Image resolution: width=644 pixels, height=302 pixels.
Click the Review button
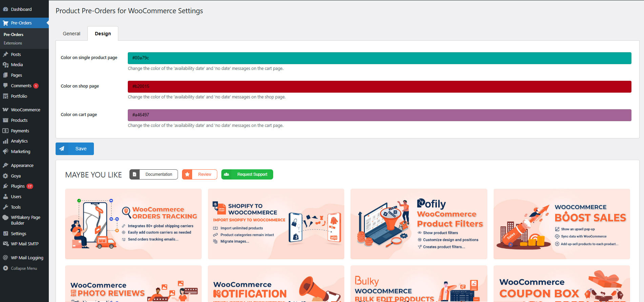[200, 174]
